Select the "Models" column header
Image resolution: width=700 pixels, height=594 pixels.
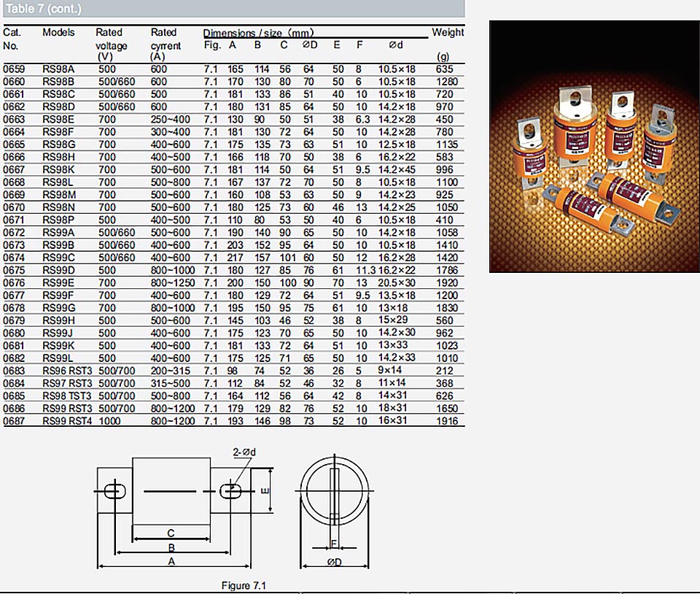tap(58, 32)
